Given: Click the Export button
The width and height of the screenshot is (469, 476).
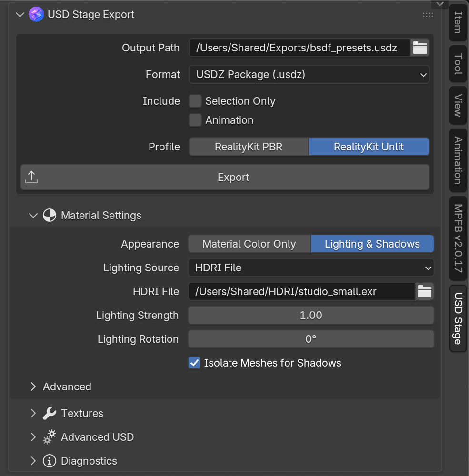Looking at the screenshot, I should (225, 177).
